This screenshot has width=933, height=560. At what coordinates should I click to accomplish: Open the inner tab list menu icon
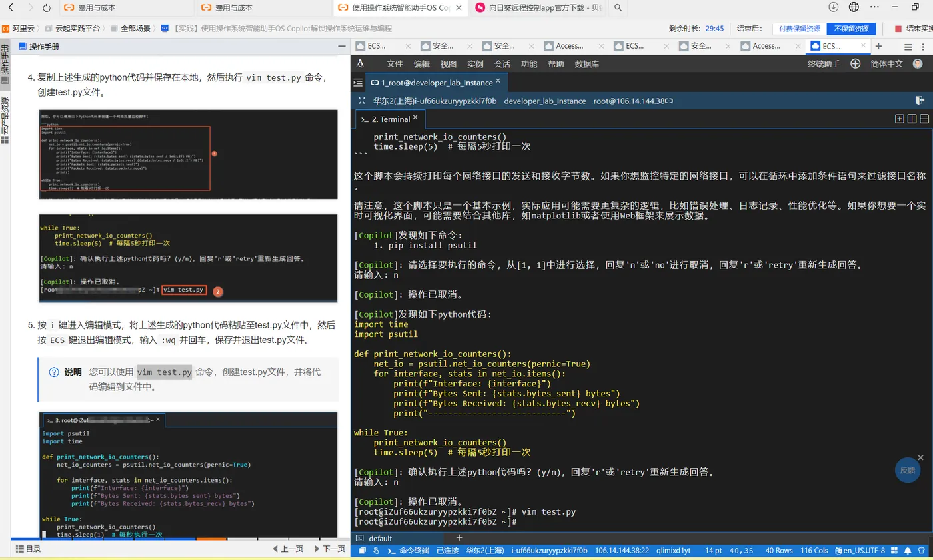[907, 47]
